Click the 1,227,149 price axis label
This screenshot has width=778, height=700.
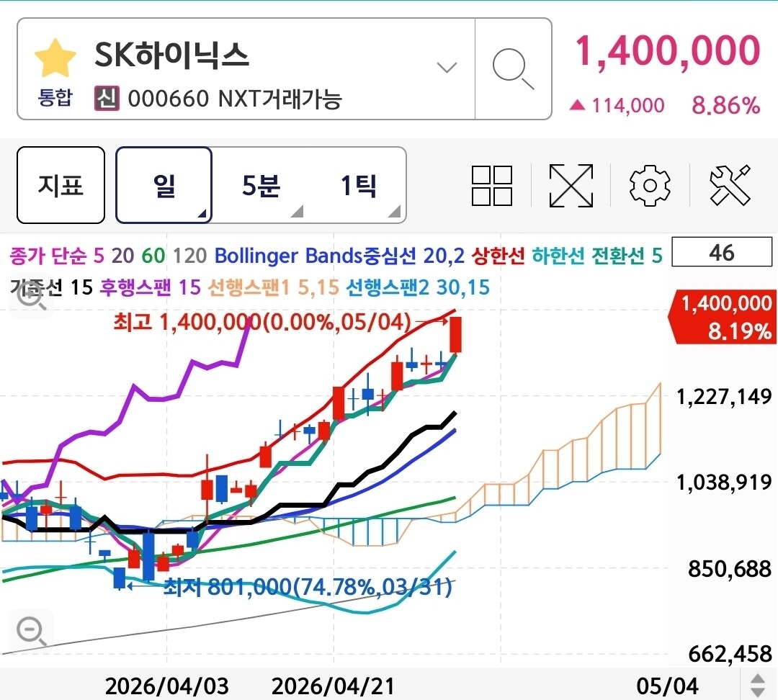(724, 397)
